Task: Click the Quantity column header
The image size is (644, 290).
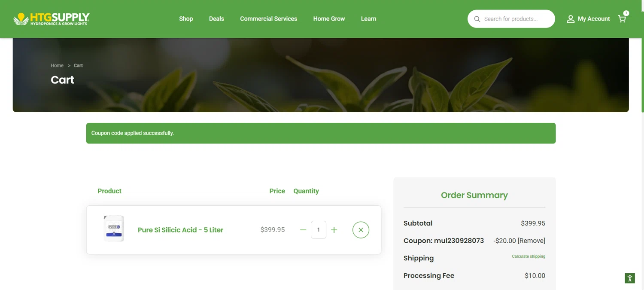Action: pyautogui.click(x=306, y=191)
